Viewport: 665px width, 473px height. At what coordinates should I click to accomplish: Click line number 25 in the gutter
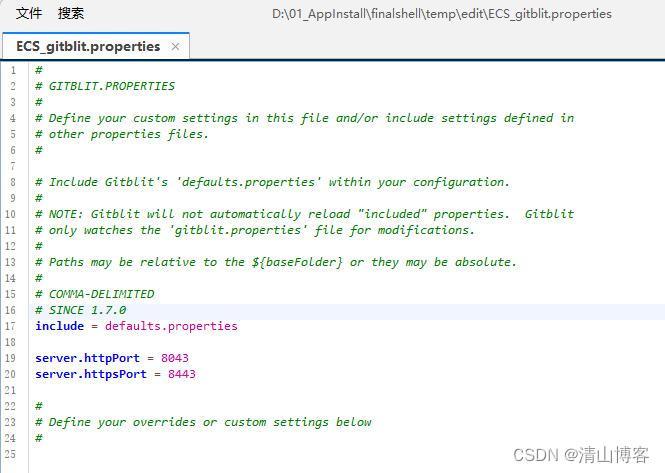coord(12,454)
